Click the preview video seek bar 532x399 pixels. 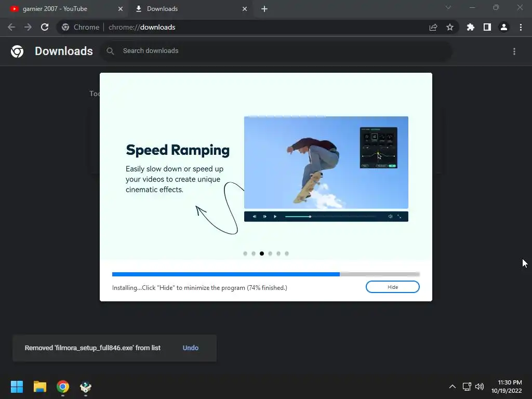click(x=331, y=217)
